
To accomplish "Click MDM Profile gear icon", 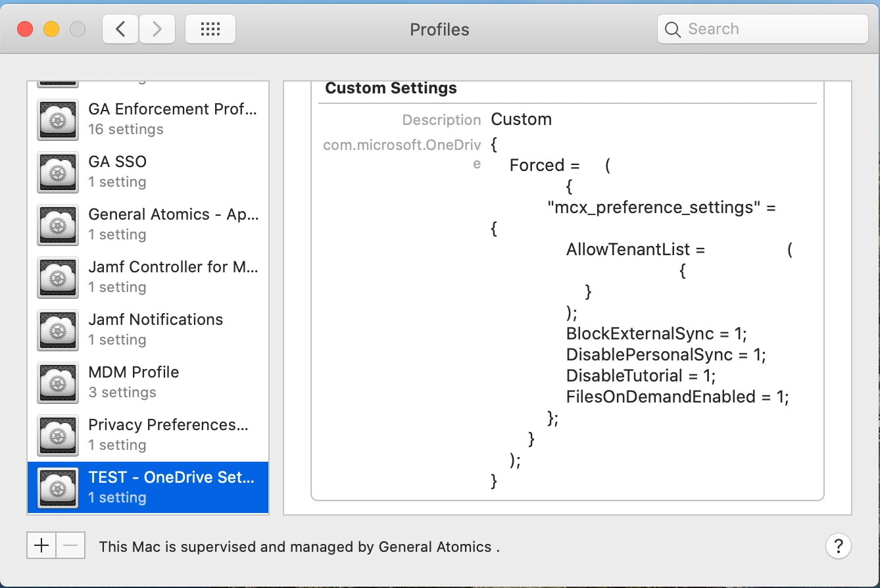I will tap(58, 382).
